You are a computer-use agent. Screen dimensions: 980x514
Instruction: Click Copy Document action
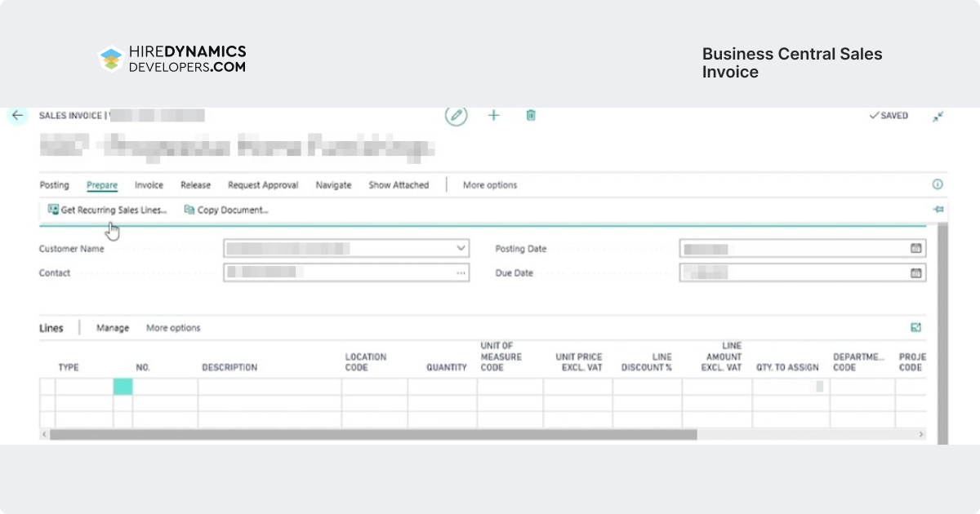click(x=226, y=210)
